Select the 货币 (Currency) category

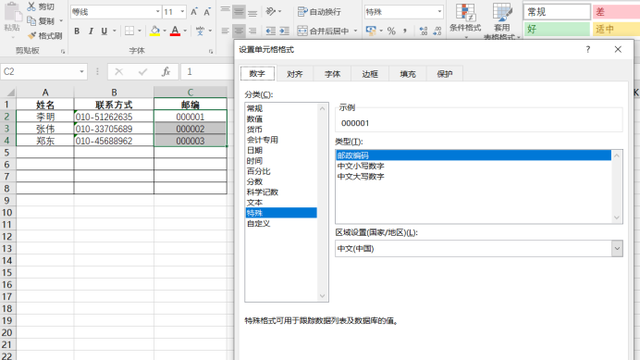255,129
